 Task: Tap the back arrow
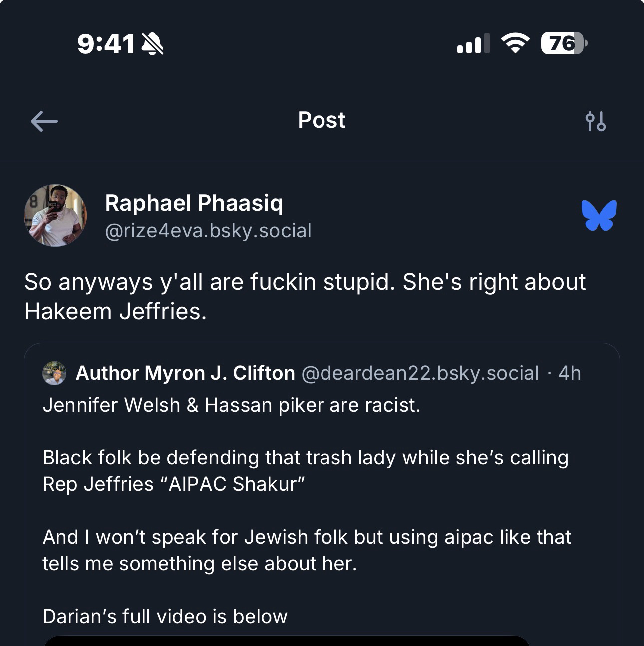click(44, 121)
